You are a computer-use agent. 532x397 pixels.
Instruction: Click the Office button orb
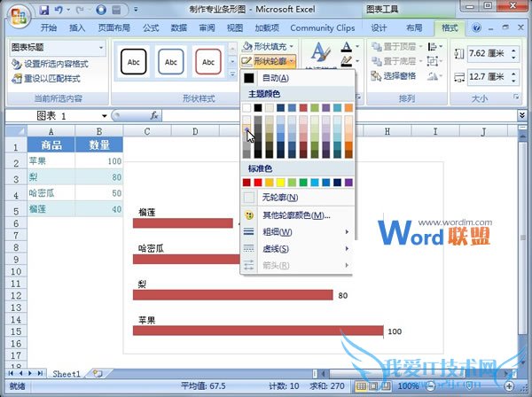point(19,16)
